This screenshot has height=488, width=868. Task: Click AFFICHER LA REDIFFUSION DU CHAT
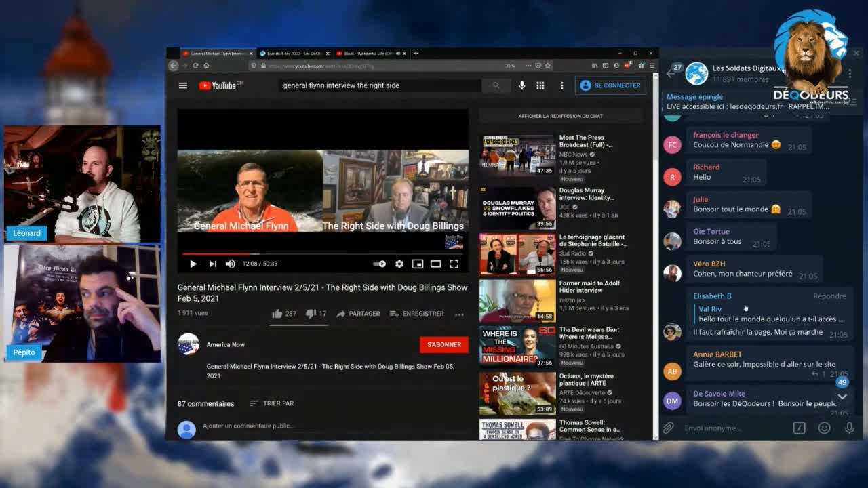pyautogui.click(x=561, y=116)
